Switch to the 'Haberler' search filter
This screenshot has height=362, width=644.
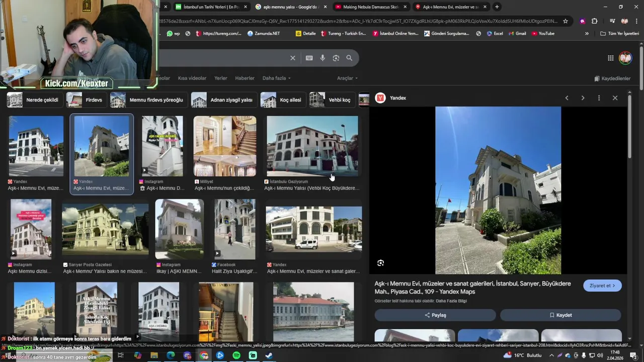coord(245,78)
